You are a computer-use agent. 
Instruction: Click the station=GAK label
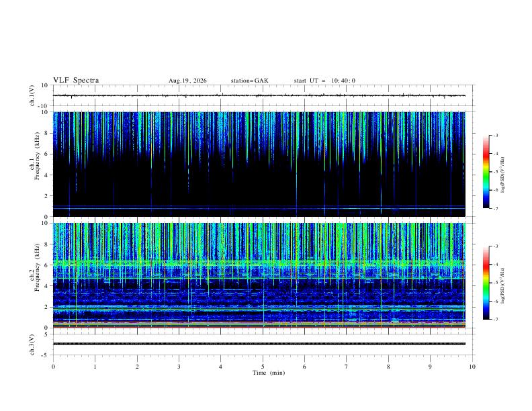point(250,81)
